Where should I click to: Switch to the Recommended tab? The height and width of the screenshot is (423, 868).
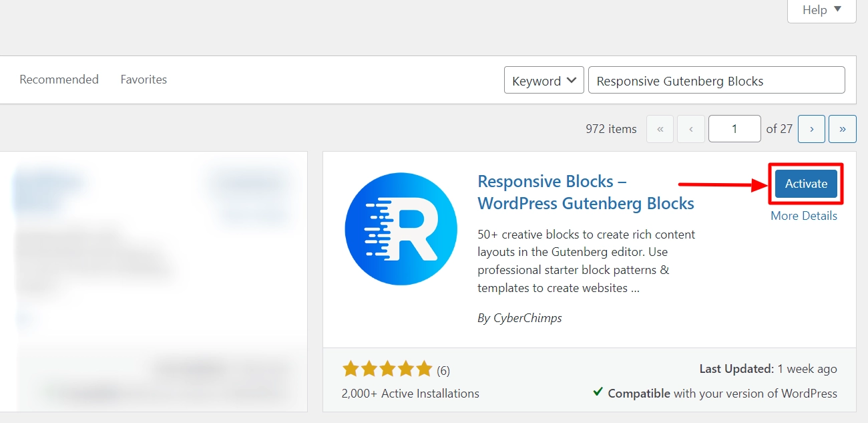(59, 80)
